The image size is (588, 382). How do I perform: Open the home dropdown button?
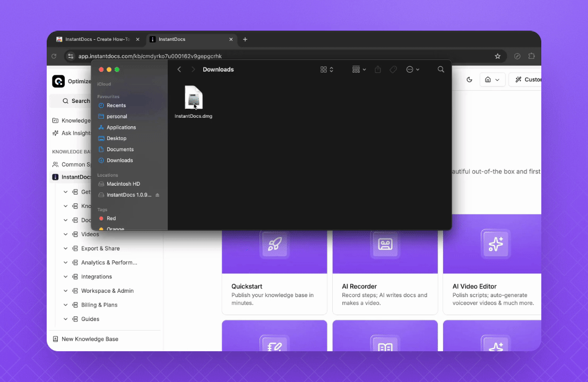(x=492, y=80)
